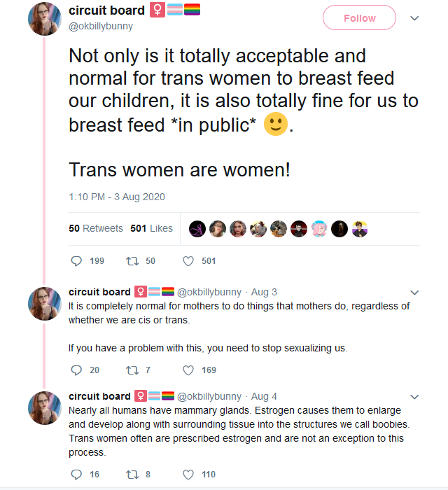Retweet the Aug 3 tweet with 7 retweets
The image size is (448, 490).
(x=132, y=370)
